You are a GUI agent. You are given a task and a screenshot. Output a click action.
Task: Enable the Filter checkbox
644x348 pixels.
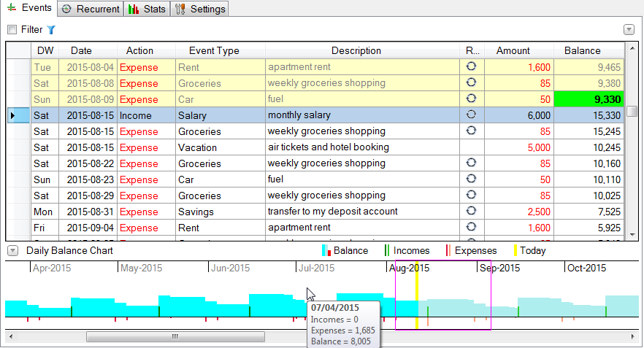[x=12, y=29]
